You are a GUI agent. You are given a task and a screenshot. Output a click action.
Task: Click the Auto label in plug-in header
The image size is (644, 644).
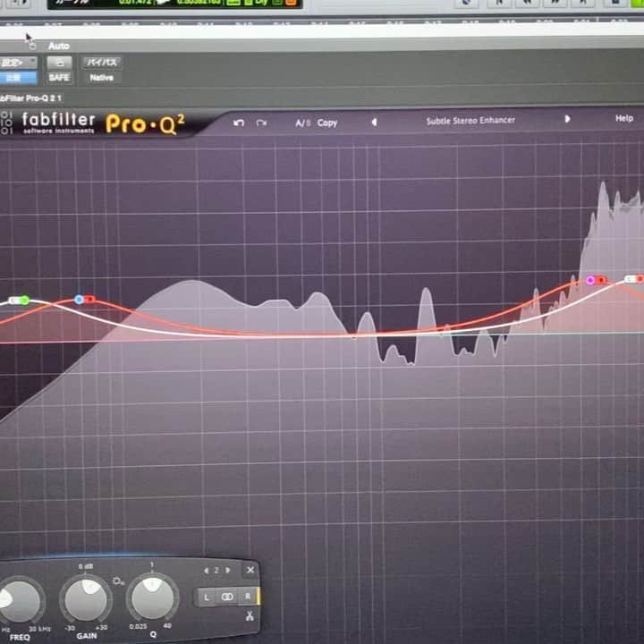tap(58, 46)
